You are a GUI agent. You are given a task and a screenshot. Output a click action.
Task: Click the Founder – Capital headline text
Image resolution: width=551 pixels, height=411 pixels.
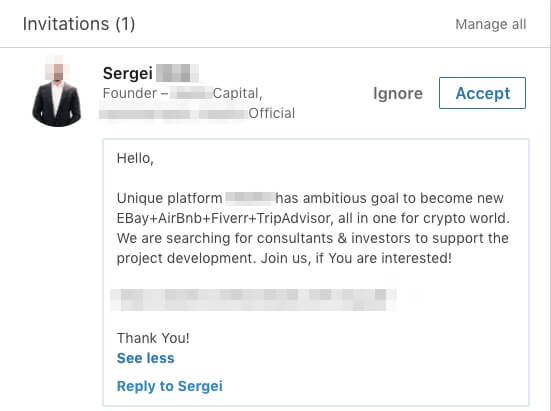(182, 93)
